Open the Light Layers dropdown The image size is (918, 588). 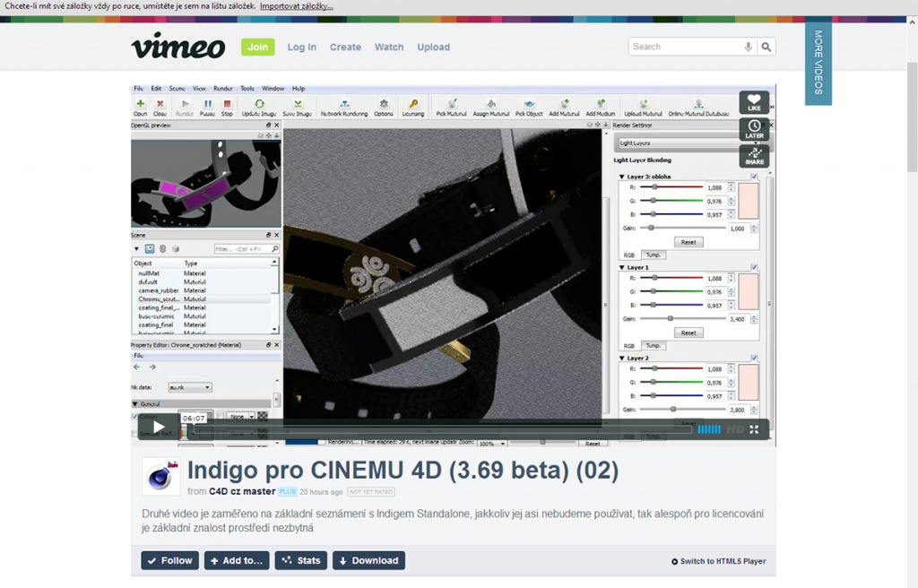pos(691,143)
